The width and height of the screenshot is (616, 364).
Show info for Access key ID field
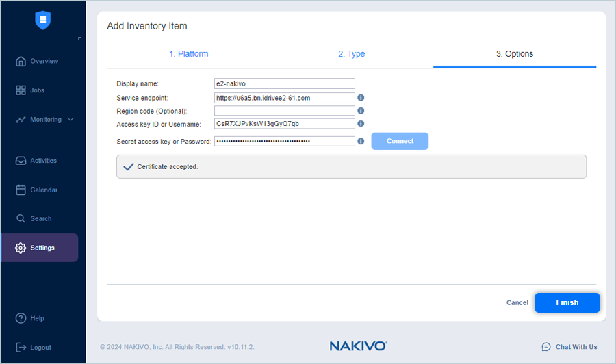pyautogui.click(x=361, y=124)
